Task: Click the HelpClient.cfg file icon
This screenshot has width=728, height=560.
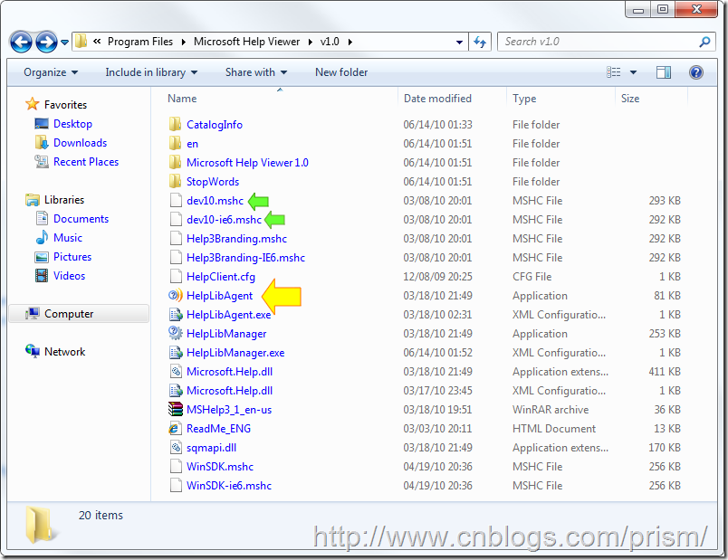Action: point(176,276)
